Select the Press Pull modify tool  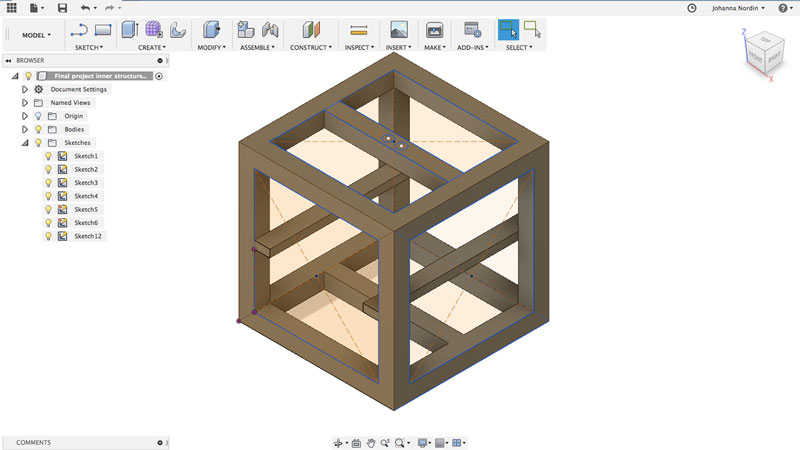point(211,30)
